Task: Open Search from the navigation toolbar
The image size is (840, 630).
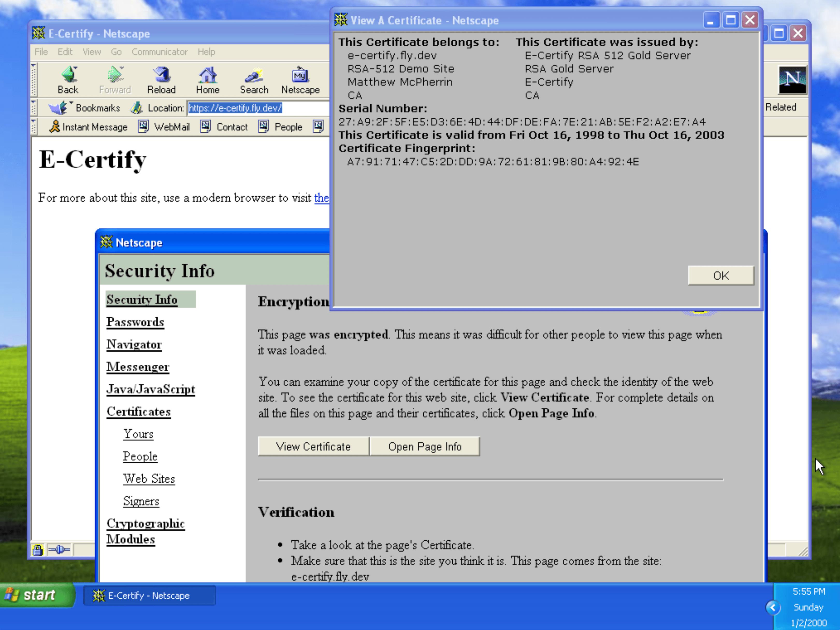Action: pos(254,80)
